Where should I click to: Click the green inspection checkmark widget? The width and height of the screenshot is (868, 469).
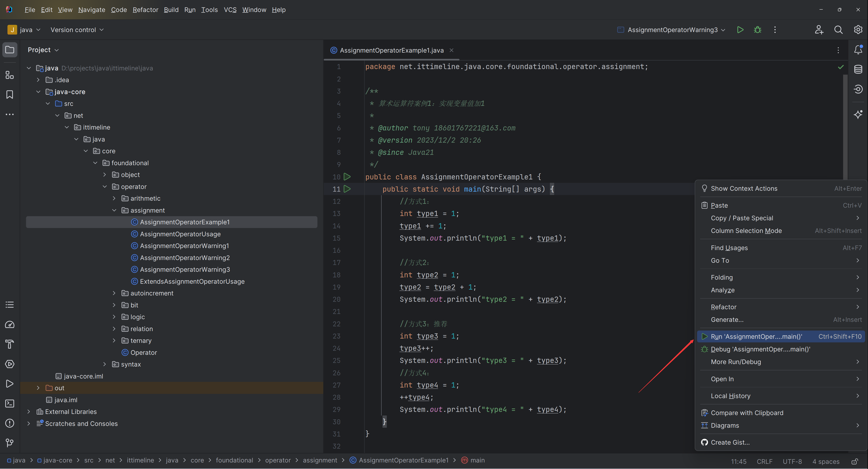[841, 67]
